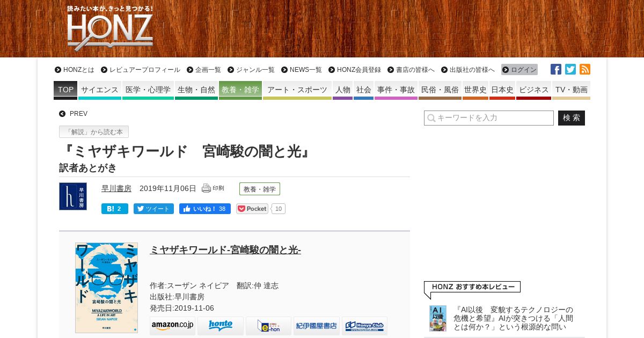Click the Hatena Bookmark B! button
644x338 pixels.
click(x=115, y=209)
